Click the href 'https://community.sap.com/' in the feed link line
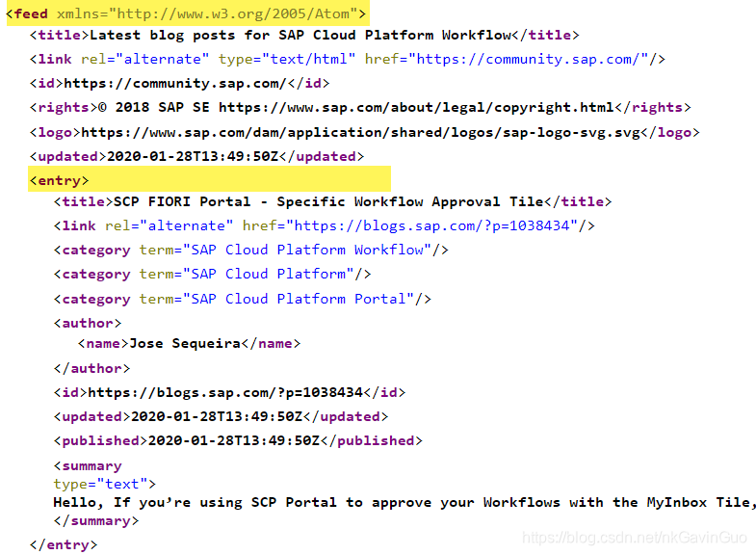This screenshot has height=555, width=756. pyautogui.click(x=529, y=60)
